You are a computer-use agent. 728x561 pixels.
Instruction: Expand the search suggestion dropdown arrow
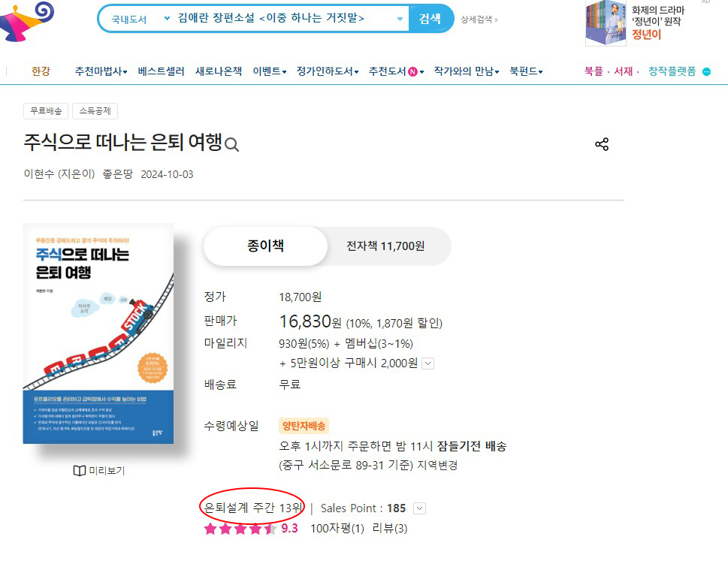[400, 19]
